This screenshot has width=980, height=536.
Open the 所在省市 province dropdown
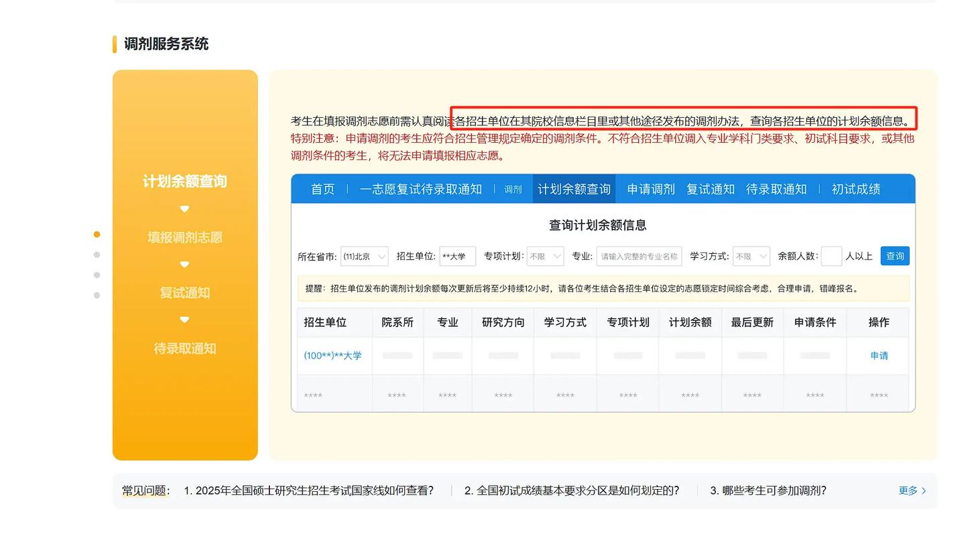click(x=364, y=256)
